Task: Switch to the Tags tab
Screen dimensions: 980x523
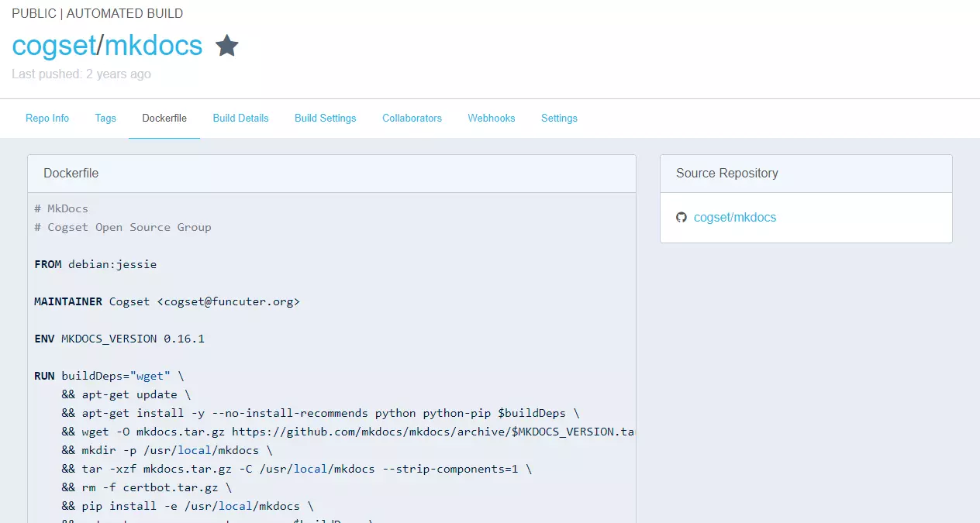Action: point(105,119)
